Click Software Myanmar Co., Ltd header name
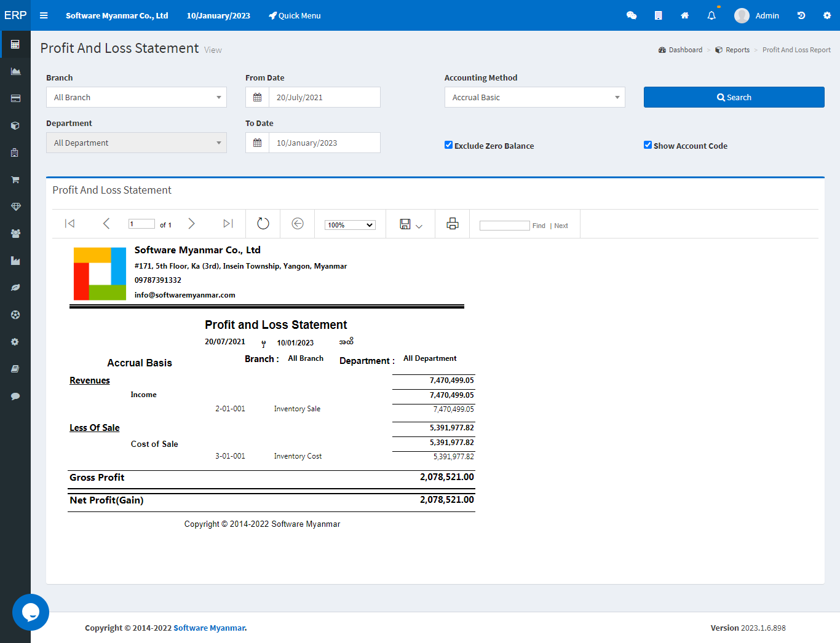840x643 pixels. click(117, 15)
